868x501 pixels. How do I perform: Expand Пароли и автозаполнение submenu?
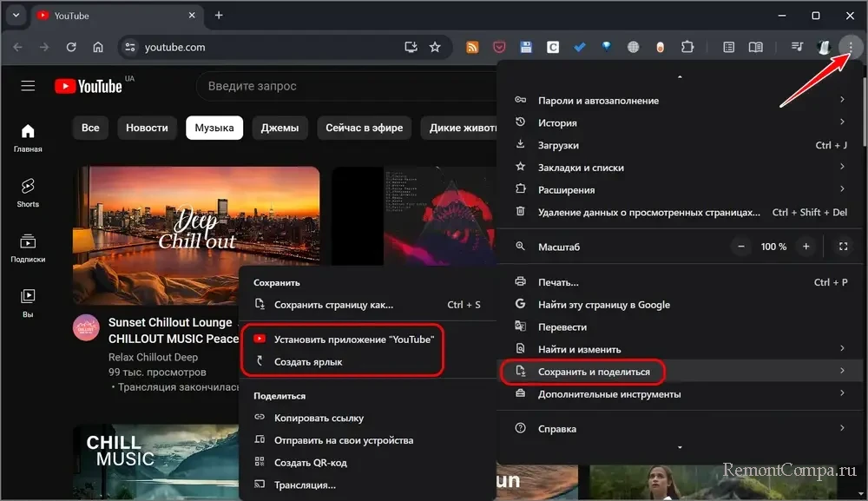pyautogui.click(x=680, y=100)
